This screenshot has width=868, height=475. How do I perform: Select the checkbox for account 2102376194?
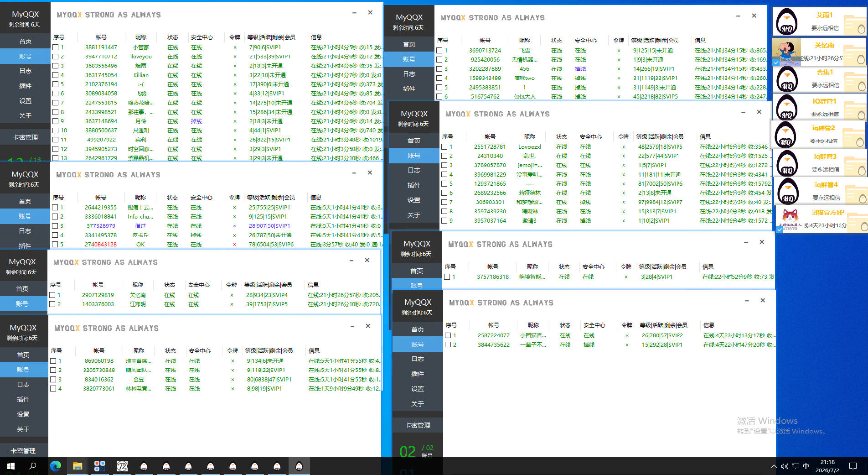pos(55,84)
